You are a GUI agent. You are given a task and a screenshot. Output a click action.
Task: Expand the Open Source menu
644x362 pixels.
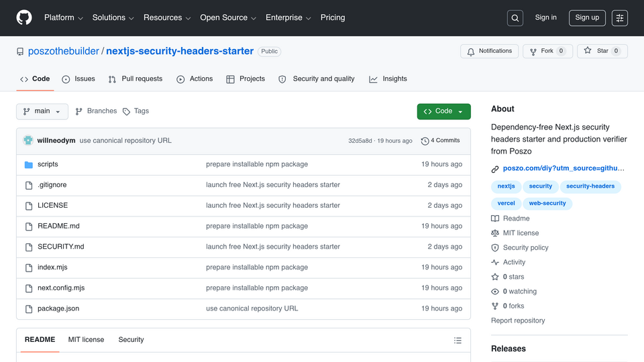(228, 17)
